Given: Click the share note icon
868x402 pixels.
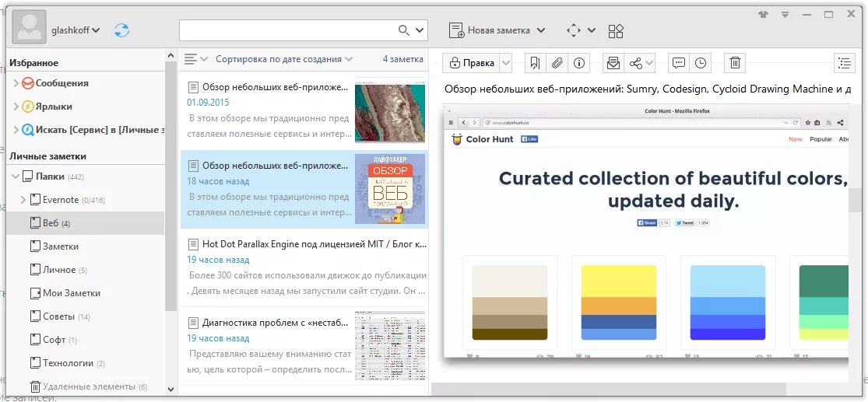Looking at the screenshot, I should click(x=636, y=64).
